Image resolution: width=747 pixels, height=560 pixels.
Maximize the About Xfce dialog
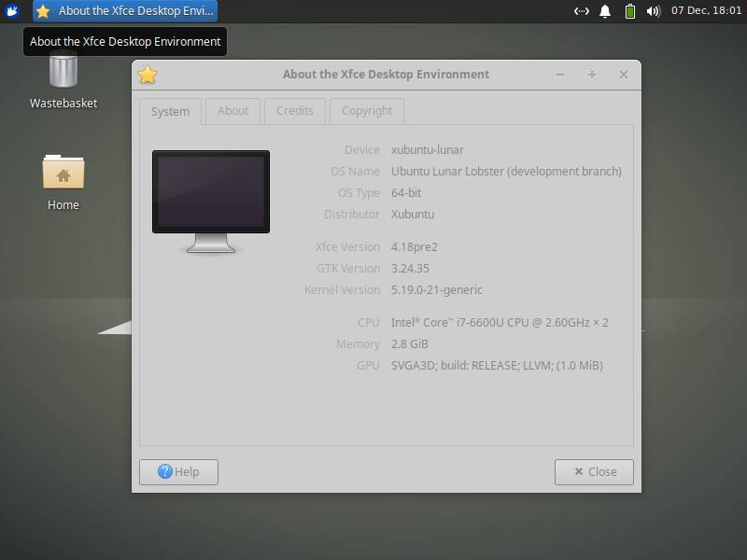[592, 75]
